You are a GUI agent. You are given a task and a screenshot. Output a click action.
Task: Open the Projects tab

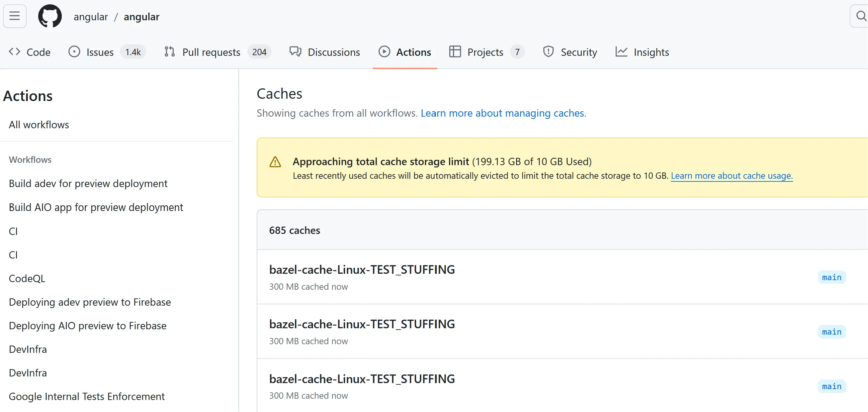point(485,52)
